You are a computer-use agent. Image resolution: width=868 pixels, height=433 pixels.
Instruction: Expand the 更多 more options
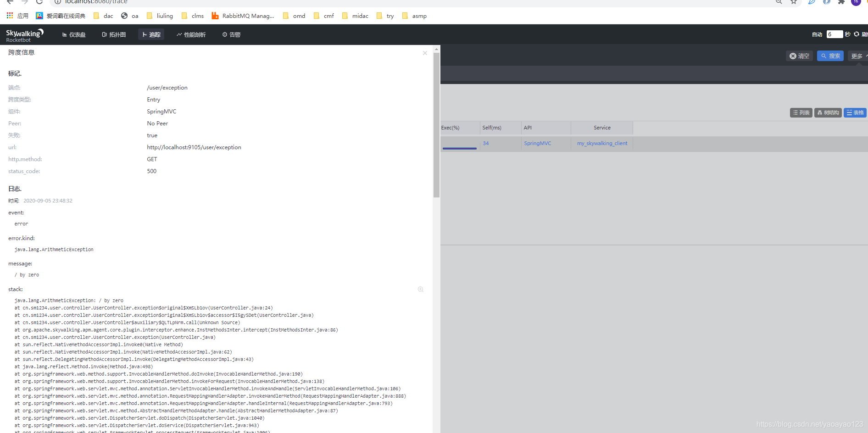857,56
